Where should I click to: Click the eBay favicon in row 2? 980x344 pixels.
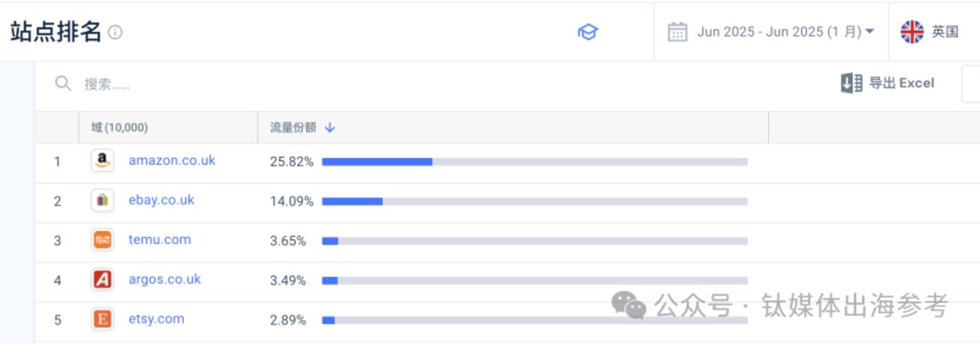(102, 200)
